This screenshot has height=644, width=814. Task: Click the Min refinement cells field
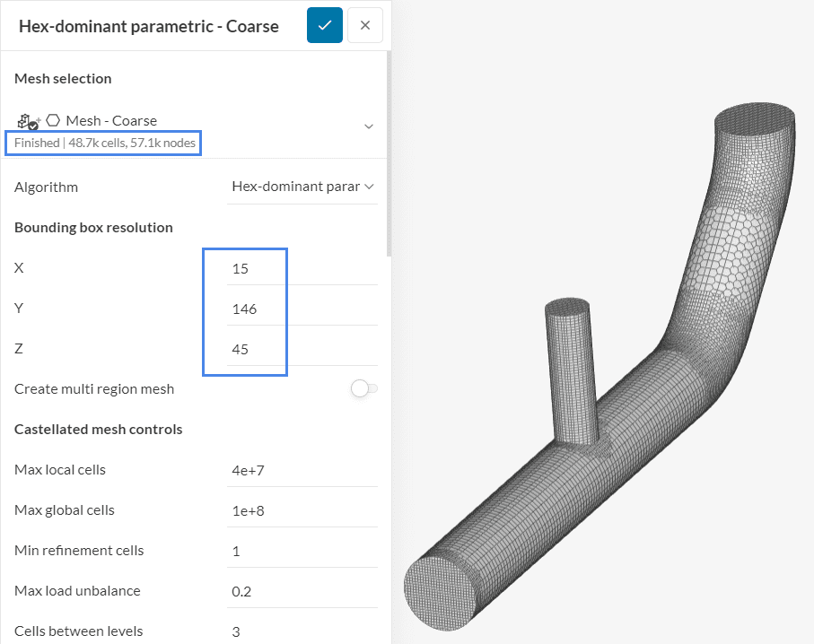click(302, 551)
